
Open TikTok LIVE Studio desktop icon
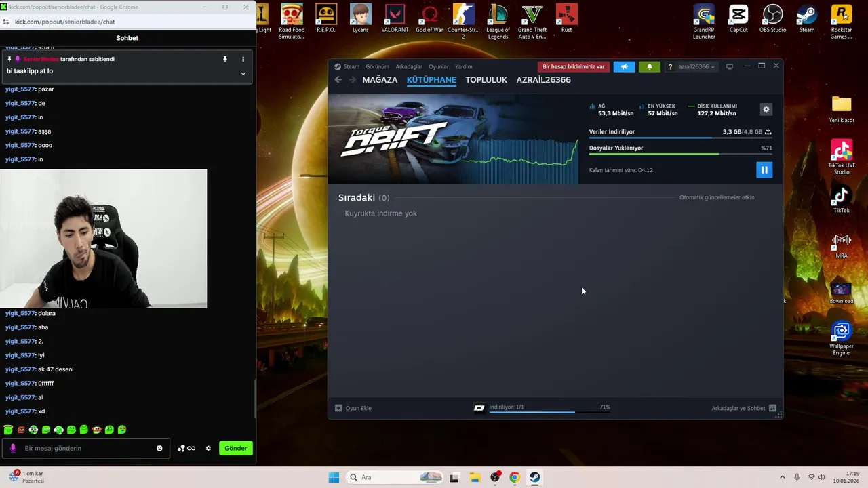tap(842, 157)
